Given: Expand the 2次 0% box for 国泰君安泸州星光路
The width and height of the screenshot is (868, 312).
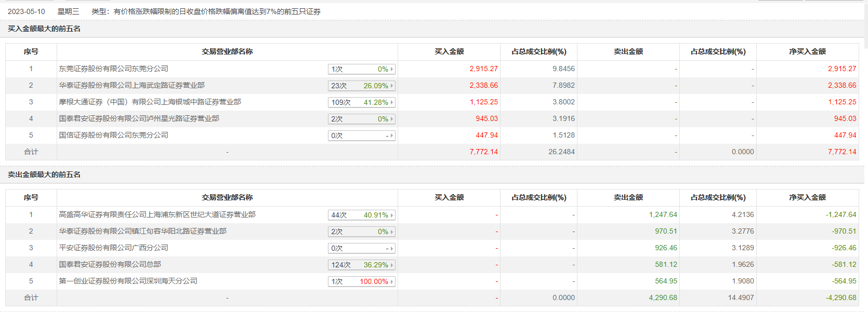Looking at the screenshot, I should tap(362, 119).
